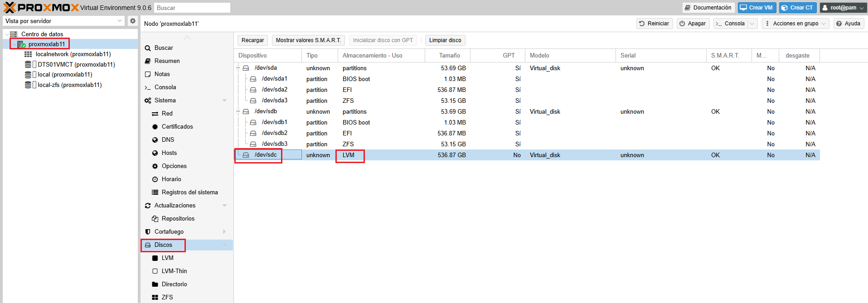Screen dimensions: 868x303
Task: Focus the Buscar search field in header
Action: click(x=192, y=8)
